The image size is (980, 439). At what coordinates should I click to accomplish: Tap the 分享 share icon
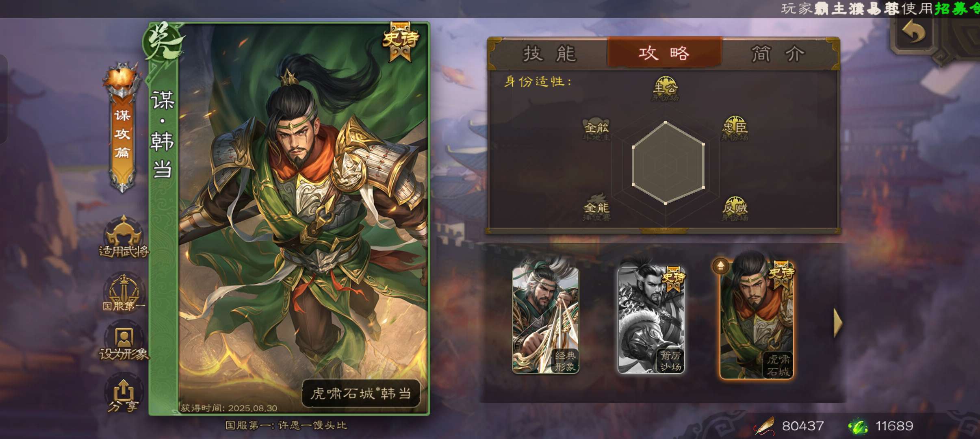click(124, 395)
